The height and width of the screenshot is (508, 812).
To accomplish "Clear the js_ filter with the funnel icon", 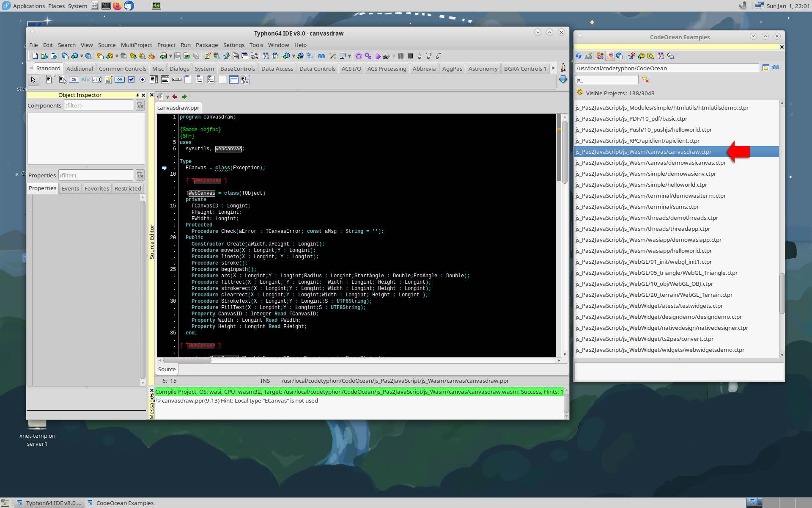I will point(645,80).
